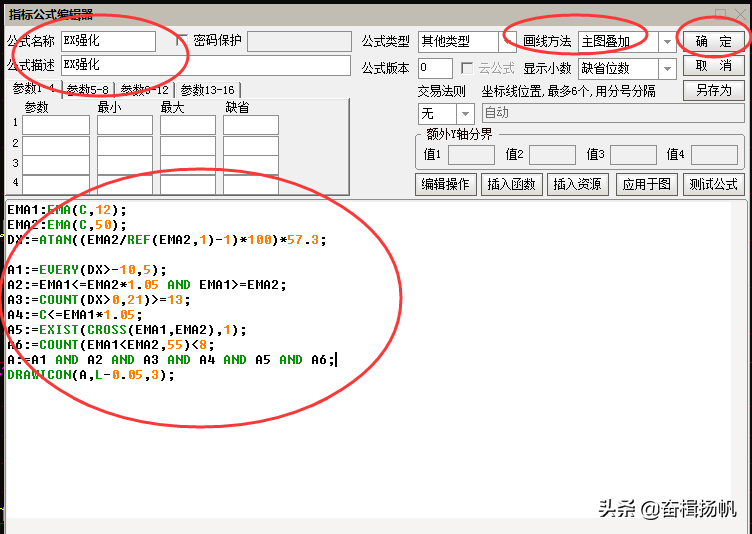Click the 坐标线位置 field showing 自动
The width and height of the screenshot is (752, 534).
pyautogui.click(x=613, y=113)
